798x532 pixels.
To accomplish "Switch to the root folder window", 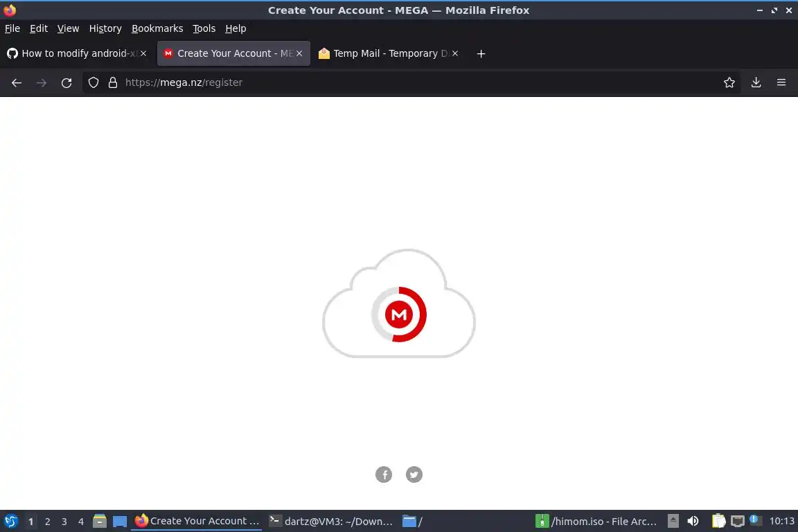I will pyautogui.click(x=413, y=522).
